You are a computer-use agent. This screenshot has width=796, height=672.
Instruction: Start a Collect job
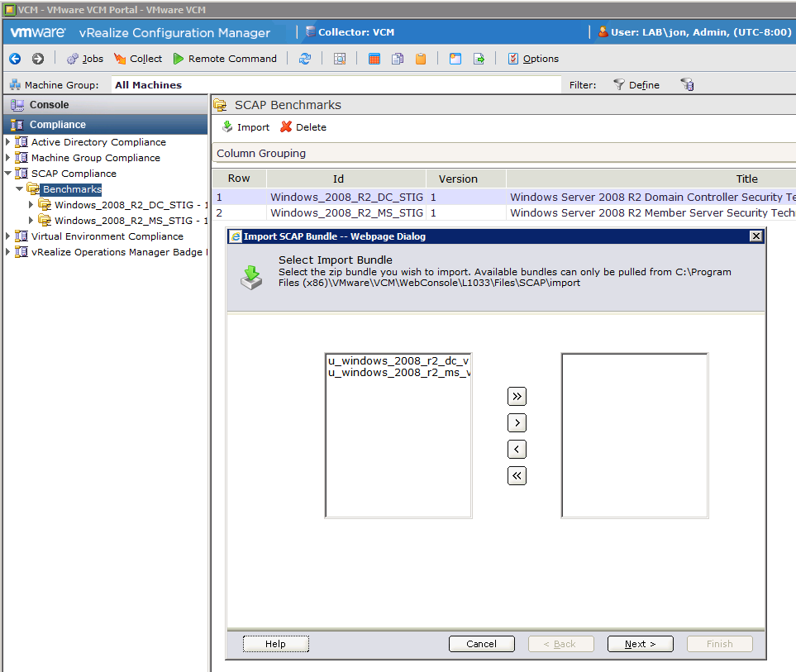point(138,59)
